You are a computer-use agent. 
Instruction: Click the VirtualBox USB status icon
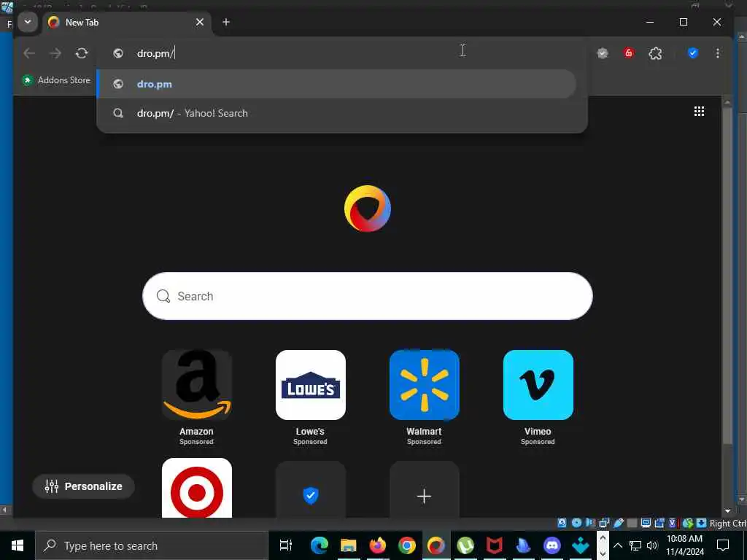tap(619, 524)
